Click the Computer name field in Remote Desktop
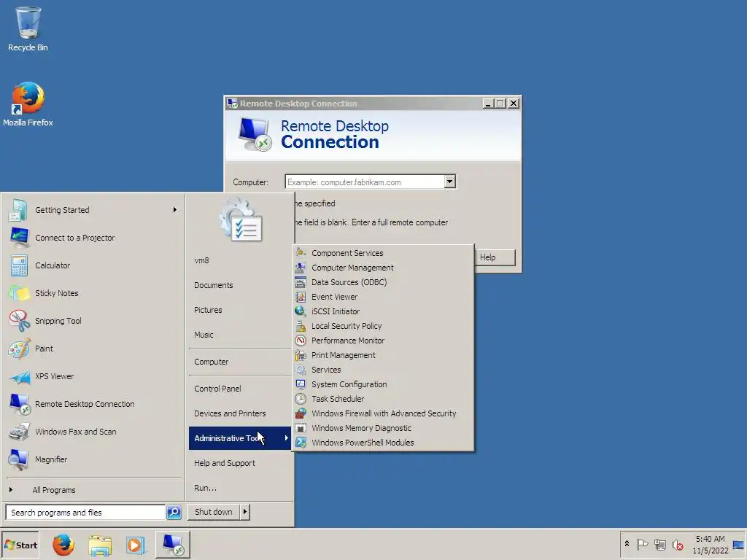The height and width of the screenshot is (560, 747). pos(365,182)
